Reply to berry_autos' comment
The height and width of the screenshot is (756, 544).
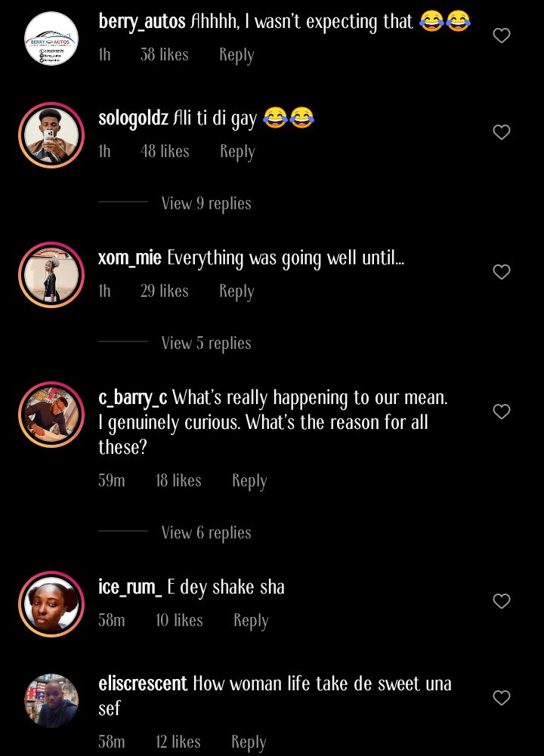[236, 55]
